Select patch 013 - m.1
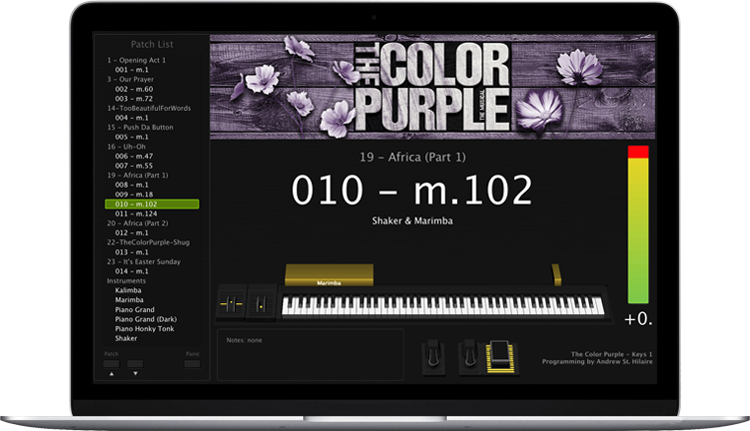The height and width of the screenshot is (431, 750). (x=132, y=252)
